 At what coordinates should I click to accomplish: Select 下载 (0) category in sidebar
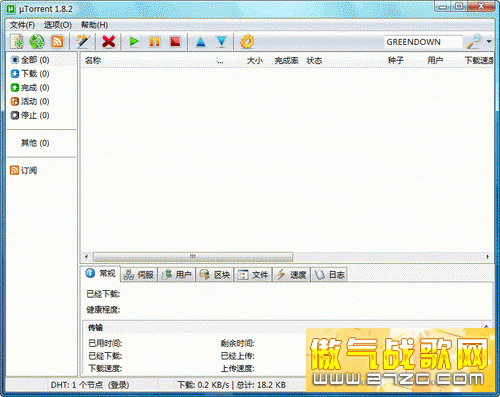[30, 74]
